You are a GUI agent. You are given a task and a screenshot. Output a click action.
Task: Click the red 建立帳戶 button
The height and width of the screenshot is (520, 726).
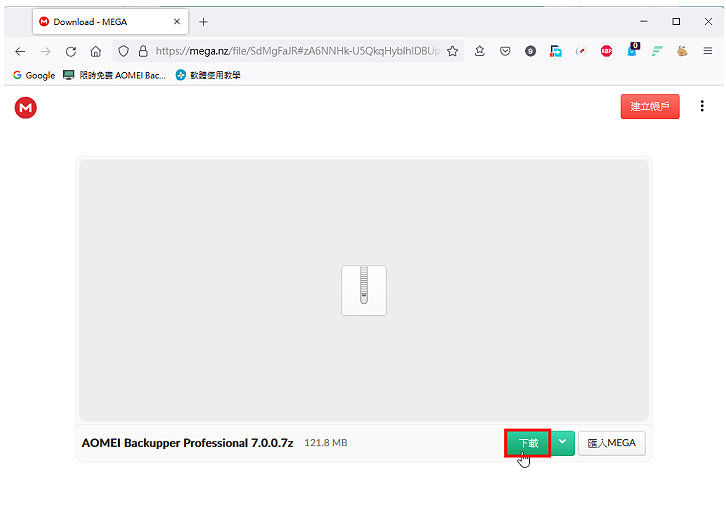pyautogui.click(x=650, y=107)
